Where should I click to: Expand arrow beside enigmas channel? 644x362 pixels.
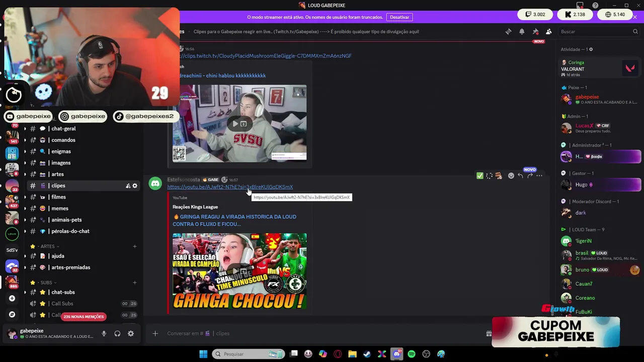[x=25, y=151]
